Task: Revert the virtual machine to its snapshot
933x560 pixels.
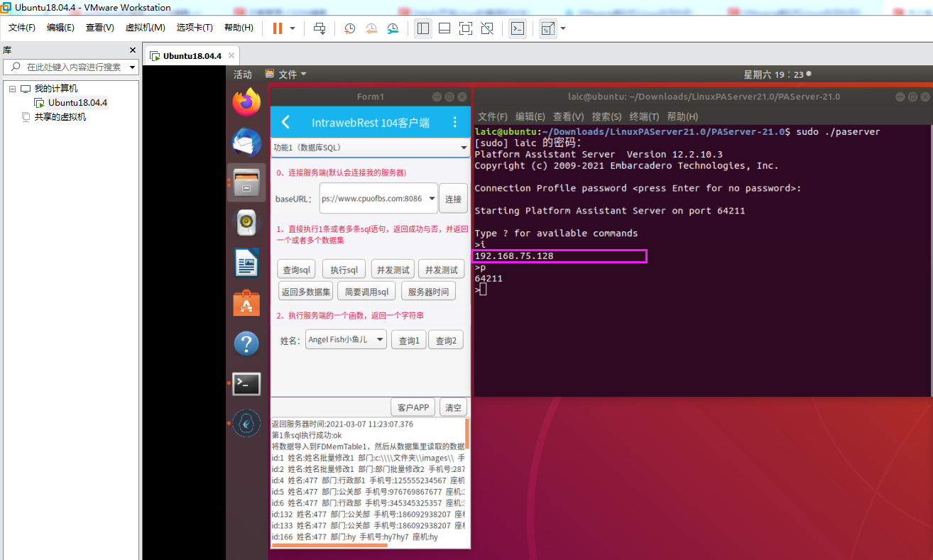Action: 371,28
